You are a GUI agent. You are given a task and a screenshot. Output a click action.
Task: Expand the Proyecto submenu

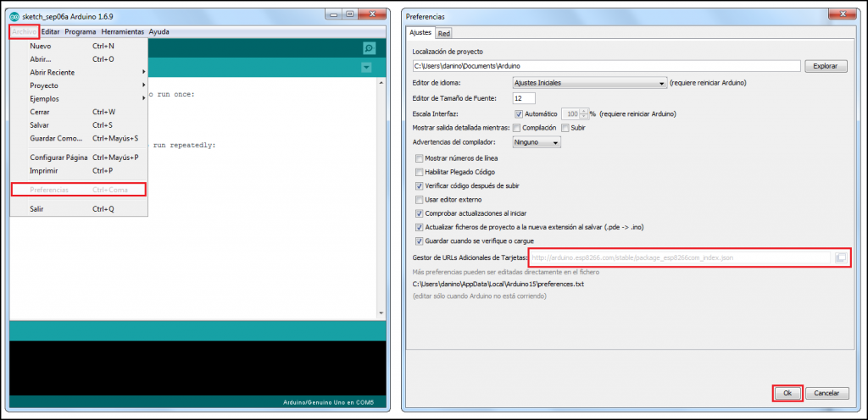79,86
